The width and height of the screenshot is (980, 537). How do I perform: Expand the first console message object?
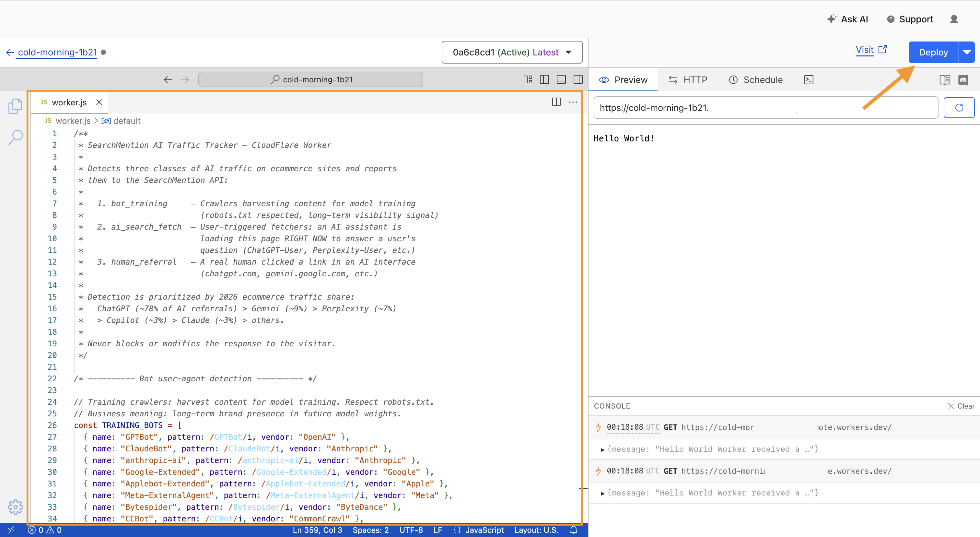602,449
